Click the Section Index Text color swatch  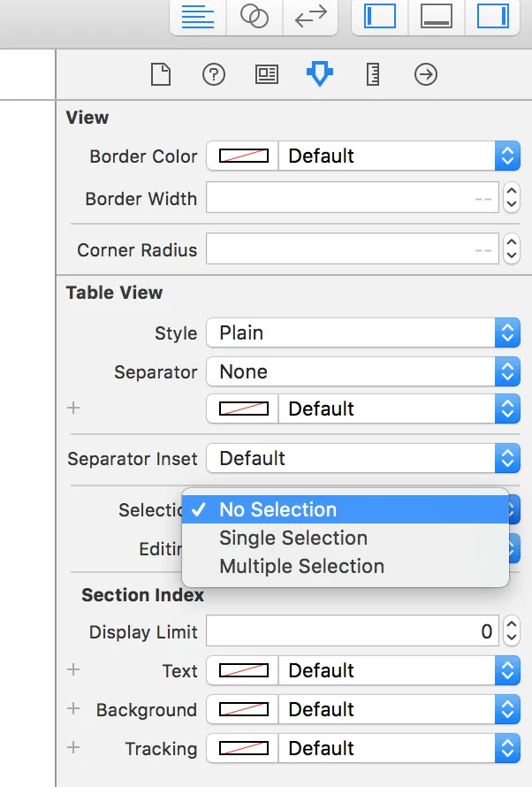pos(243,671)
